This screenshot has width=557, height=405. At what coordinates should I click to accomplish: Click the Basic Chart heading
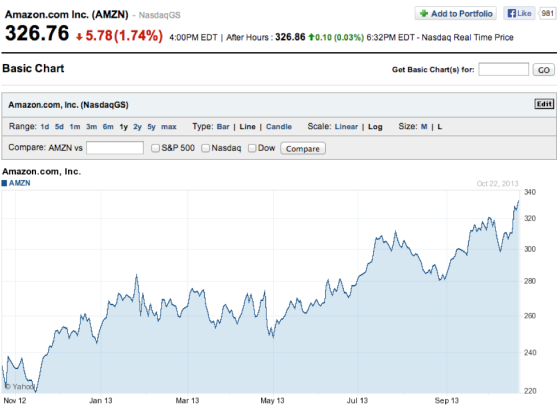(x=33, y=68)
